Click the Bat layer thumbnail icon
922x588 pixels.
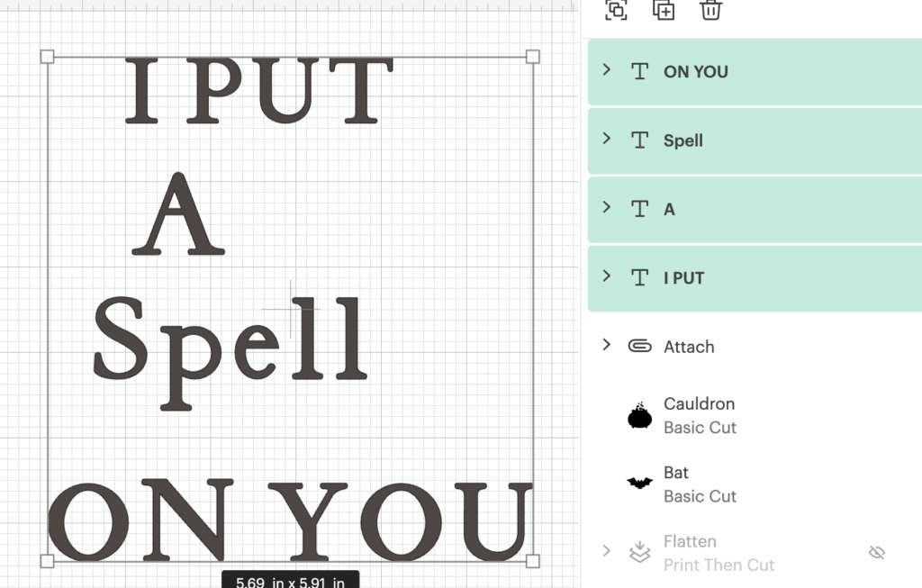pos(639,484)
